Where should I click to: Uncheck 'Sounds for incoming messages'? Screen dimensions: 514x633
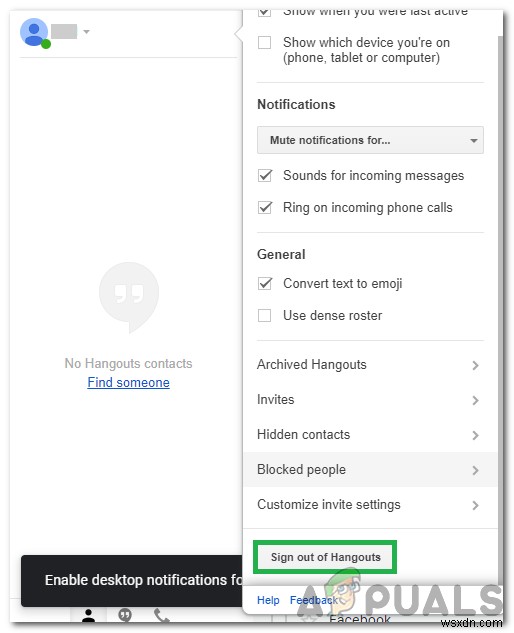point(265,176)
